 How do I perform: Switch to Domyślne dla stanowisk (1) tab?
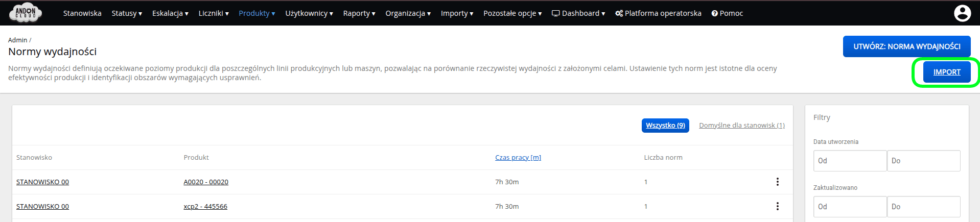[x=741, y=126]
